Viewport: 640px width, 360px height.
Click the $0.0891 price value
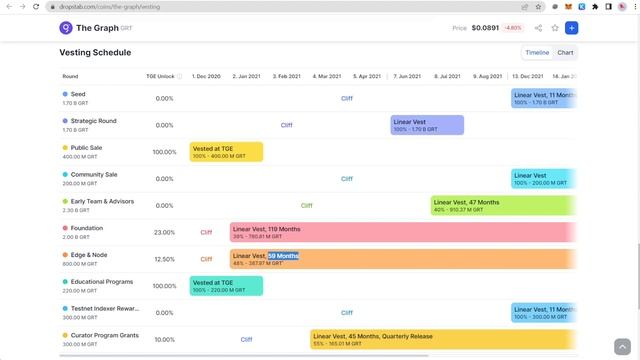click(485, 28)
